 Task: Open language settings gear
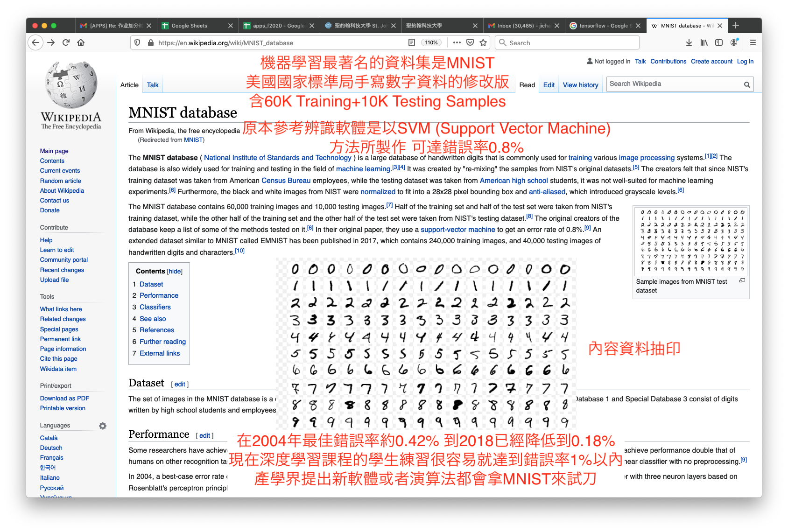click(103, 426)
